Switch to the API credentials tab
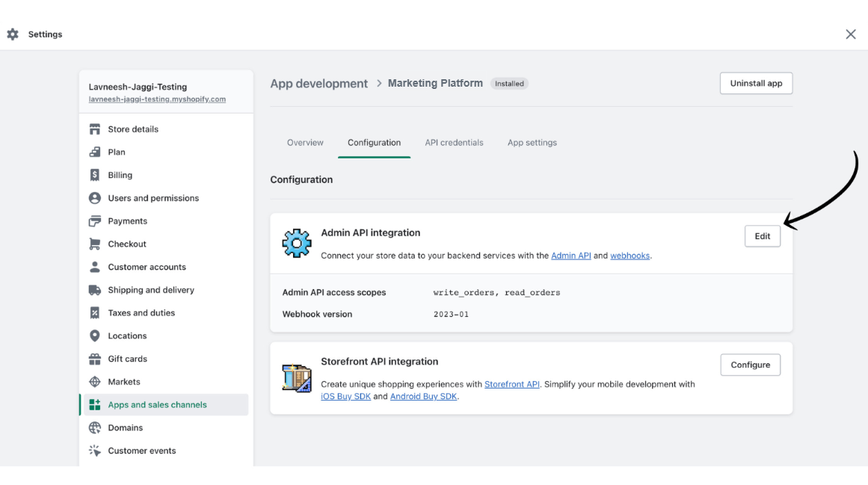Image resolution: width=868 pixels, height=485 pixels. pyautogui.click(x=454, y=143)
